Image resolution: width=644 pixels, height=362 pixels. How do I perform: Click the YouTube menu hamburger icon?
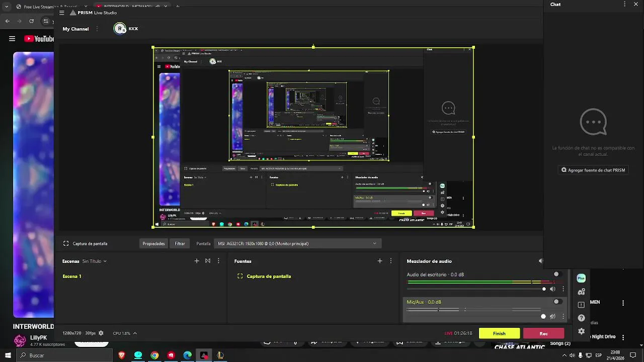[x=12, y=39]
